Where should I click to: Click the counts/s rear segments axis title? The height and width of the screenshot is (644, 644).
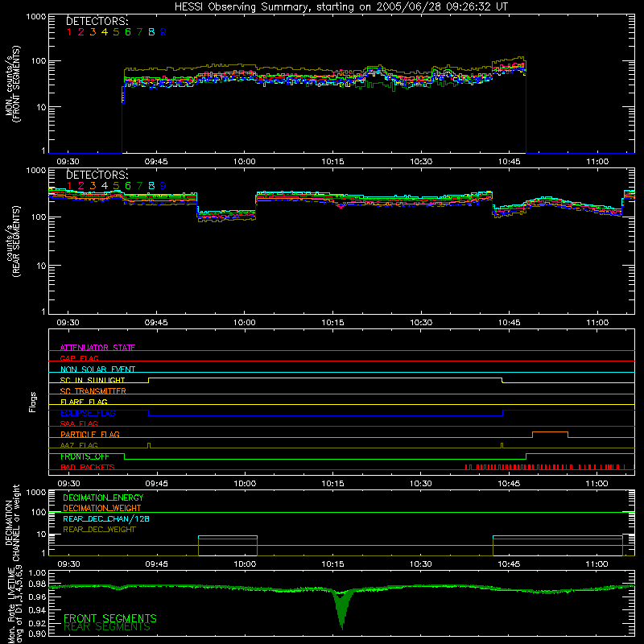13,242
